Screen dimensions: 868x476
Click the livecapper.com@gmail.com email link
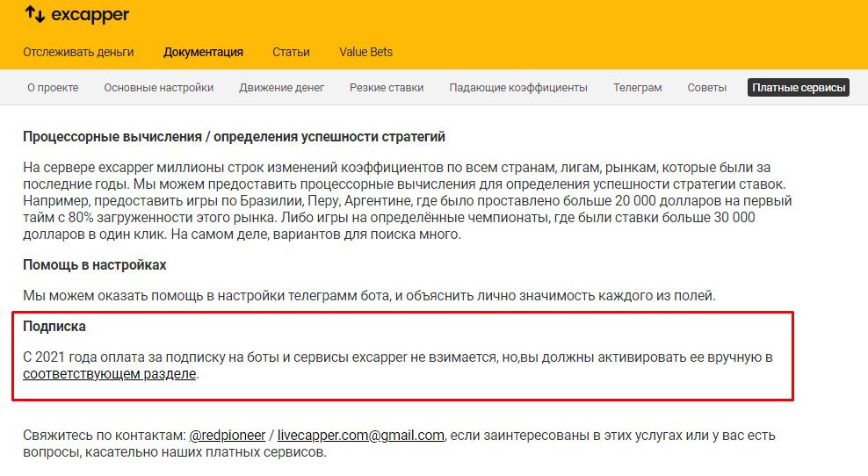click(361, 436)
